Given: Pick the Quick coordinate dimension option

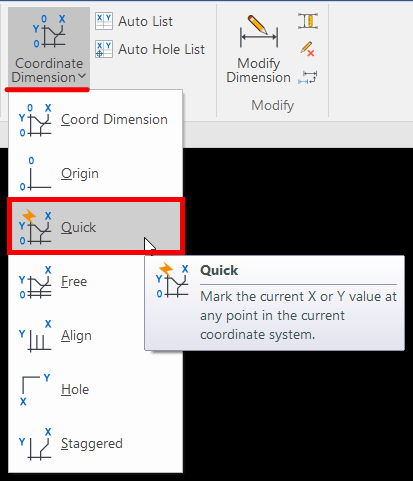Looking at the screenshot, I should pos(96,227).
